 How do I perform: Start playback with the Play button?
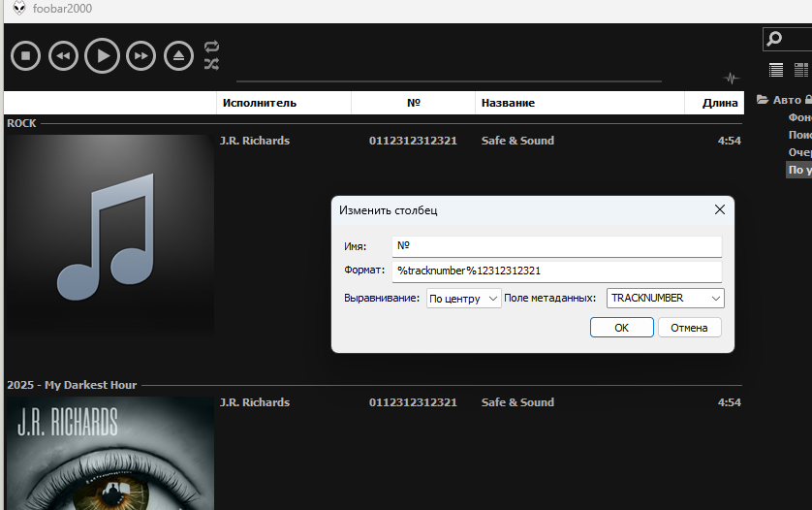click(102, 56)
